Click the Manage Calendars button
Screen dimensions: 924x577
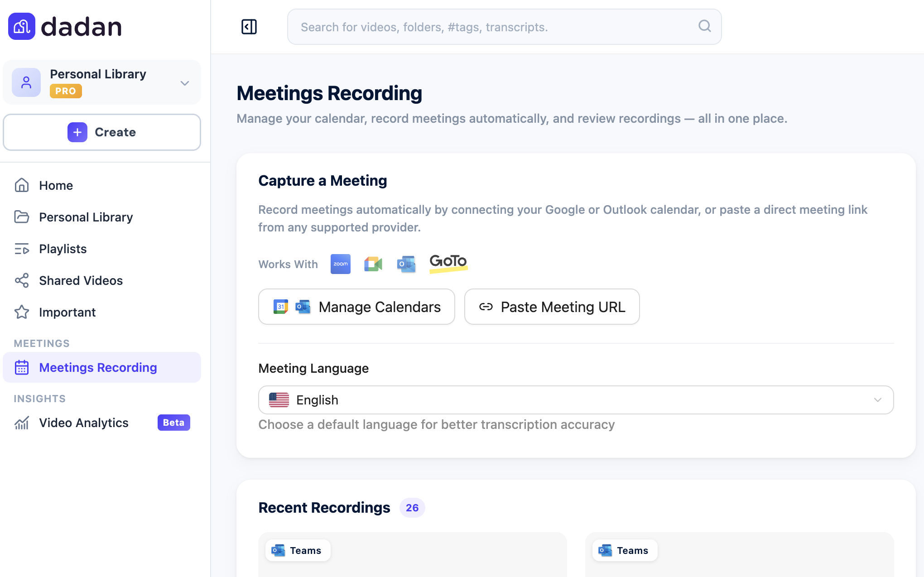pos(356,307)
